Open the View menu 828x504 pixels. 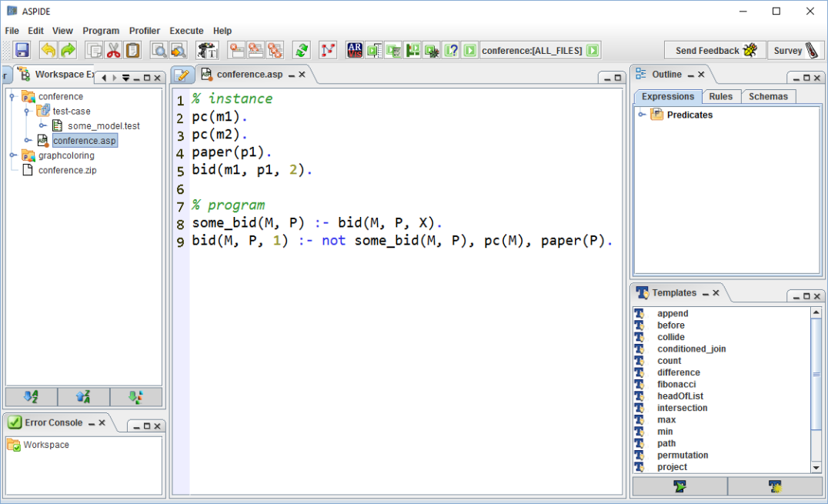[x=62, y=31]
